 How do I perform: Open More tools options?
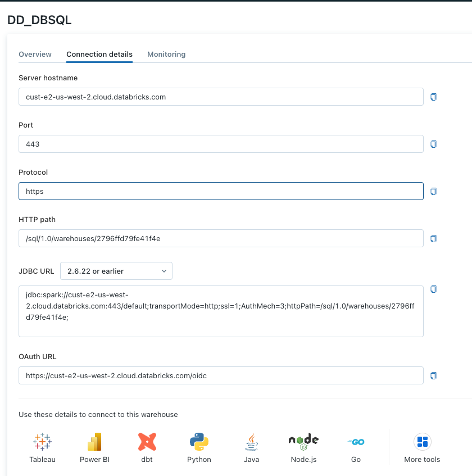[422, 448]
